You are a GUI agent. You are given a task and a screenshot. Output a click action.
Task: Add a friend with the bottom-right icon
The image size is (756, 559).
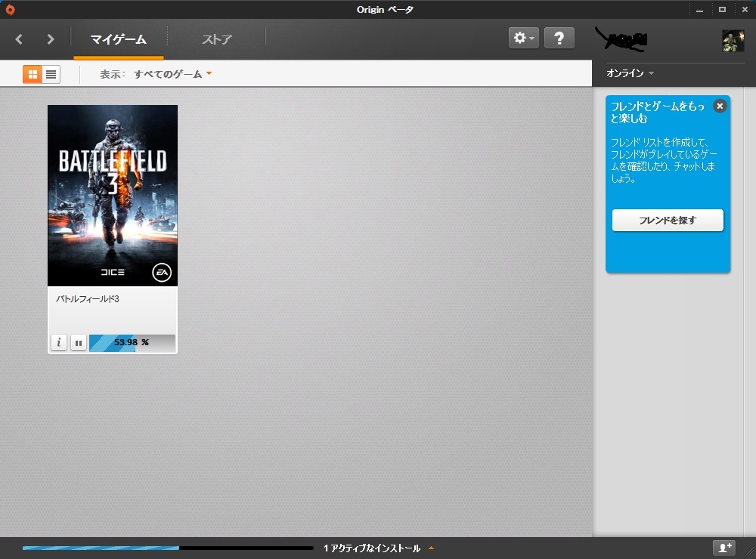click(x=725, y=548)
